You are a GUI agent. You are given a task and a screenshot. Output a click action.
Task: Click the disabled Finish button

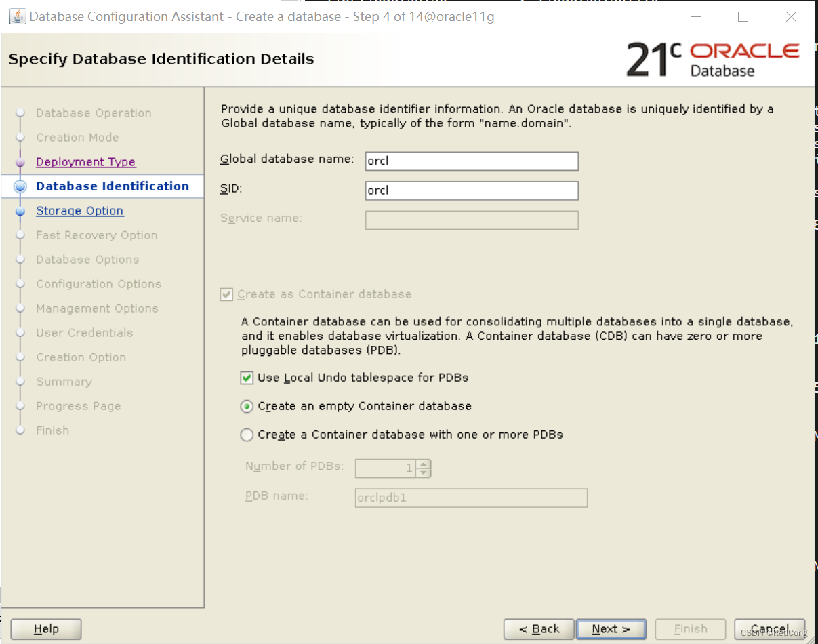point(691,629)
